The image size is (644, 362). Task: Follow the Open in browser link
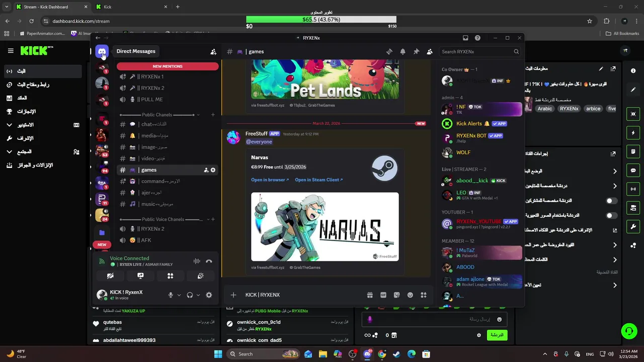click(x=270, y=179)
